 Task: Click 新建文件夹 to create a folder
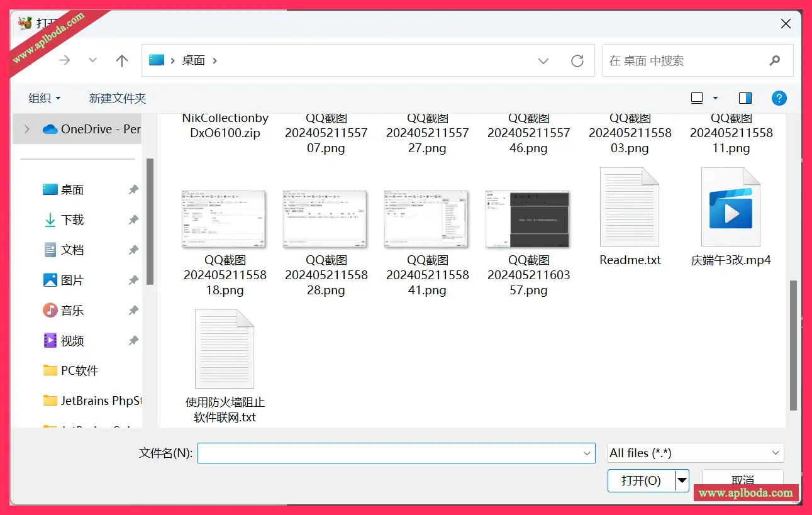pyautogui.click(x=117, y=98)
